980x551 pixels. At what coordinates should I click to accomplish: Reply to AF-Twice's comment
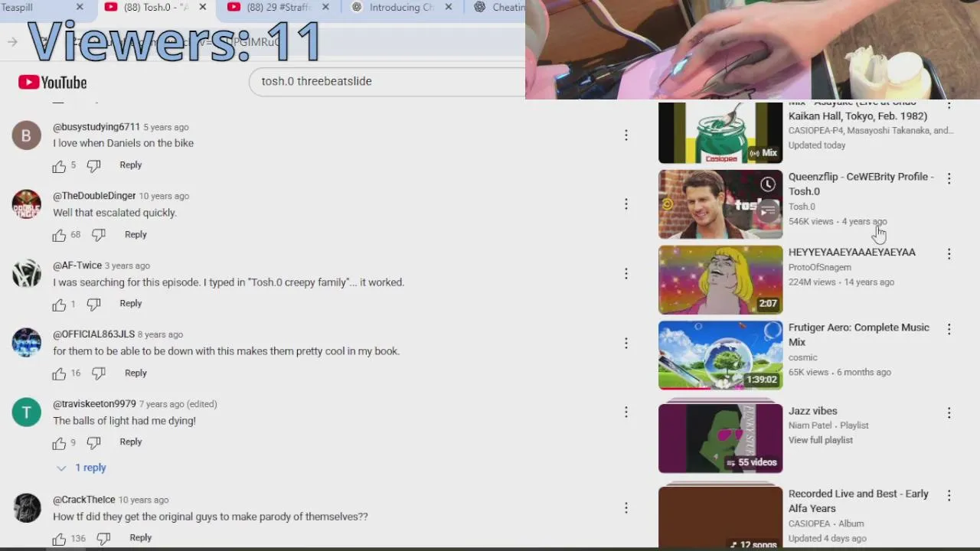(130, 304)
